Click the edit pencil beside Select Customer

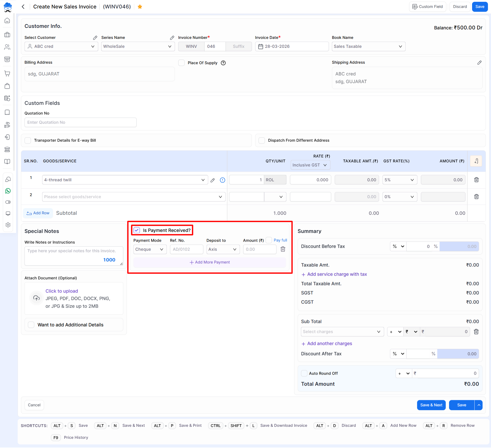(x=95, y=38)
